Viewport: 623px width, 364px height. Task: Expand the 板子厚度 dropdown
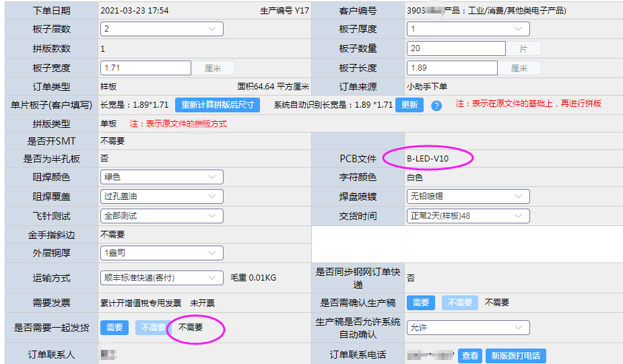tap(468, 29)
